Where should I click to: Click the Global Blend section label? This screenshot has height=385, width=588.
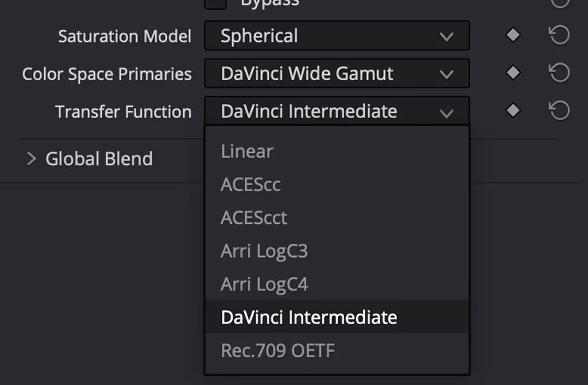tap(99, 159)
